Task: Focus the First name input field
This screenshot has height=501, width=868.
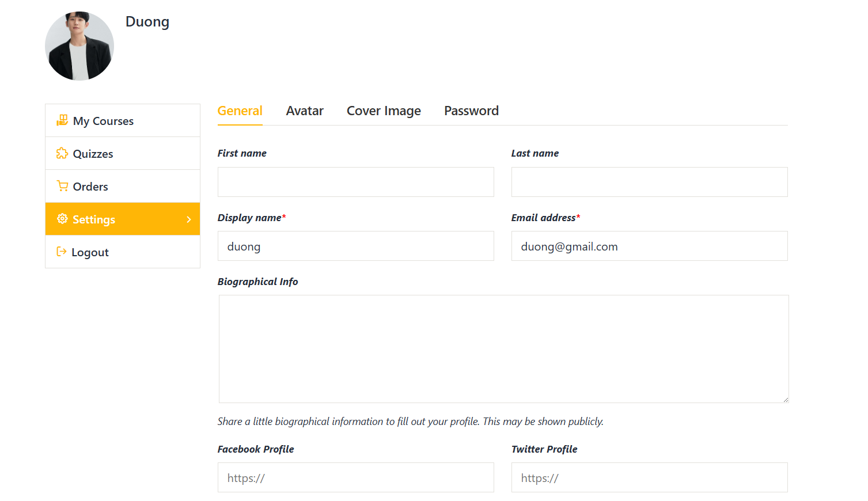Action: point(355,182)
